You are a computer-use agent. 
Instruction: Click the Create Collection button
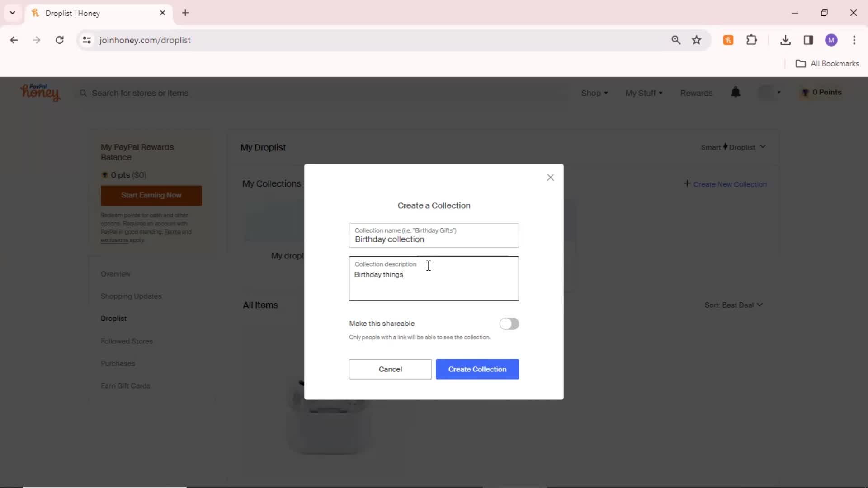pyautogui.click(x=477, y=369)
